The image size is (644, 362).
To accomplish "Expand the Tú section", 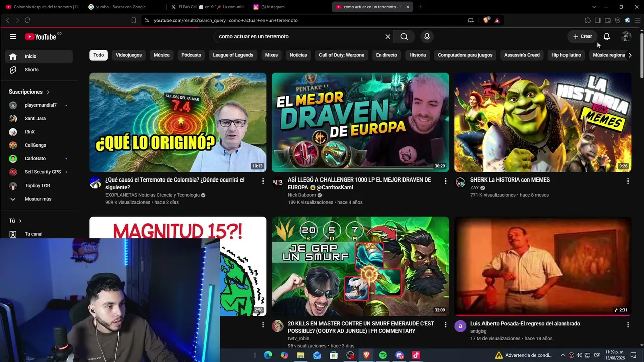I will click(x=15, y=221).
